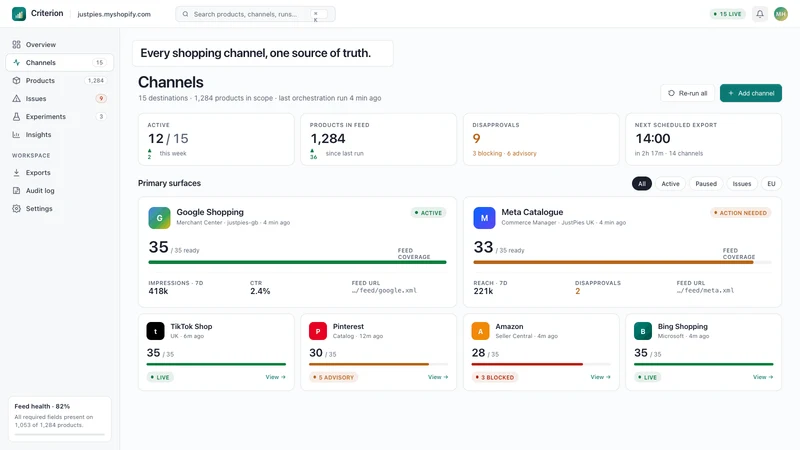Click the Insights chart icon
Screen dimensions: 800x450
click(x=16, y=135)
